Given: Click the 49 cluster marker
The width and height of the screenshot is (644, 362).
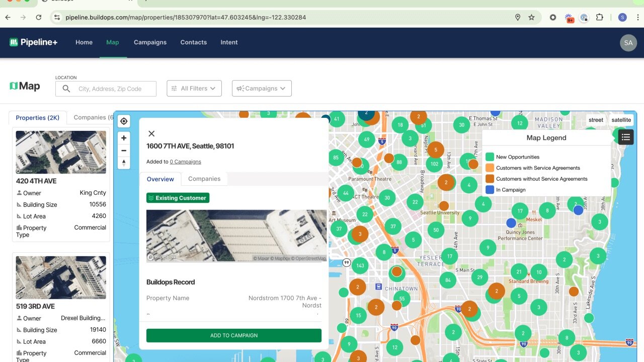Looking at the screenshot, I should pyautogui.click(x=366, y=139).
